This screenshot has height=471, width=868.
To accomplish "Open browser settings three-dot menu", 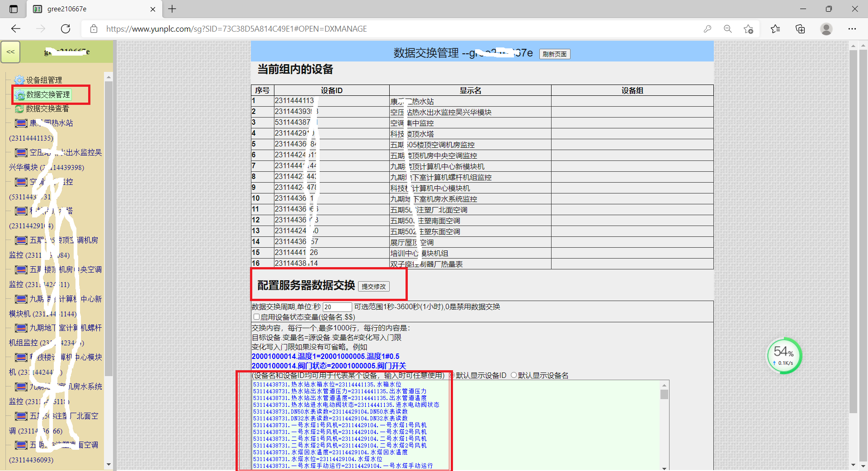I will coord(852,29).
